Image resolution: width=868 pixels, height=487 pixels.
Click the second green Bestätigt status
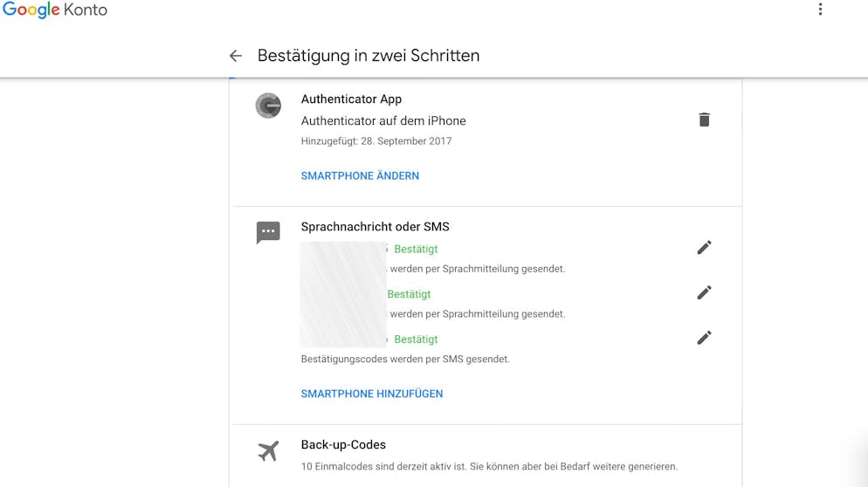pyautogui.click(x=409, y=294)
